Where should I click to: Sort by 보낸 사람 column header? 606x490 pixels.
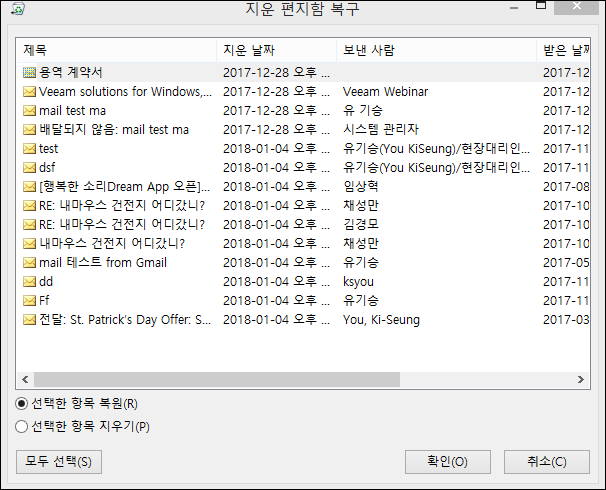[x=437, y=50]
